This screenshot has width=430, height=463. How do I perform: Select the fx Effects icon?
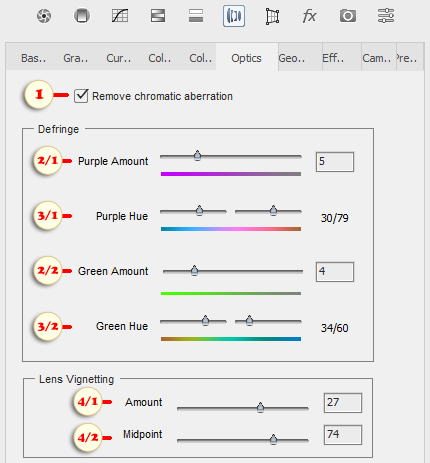(x=310, y=16)
